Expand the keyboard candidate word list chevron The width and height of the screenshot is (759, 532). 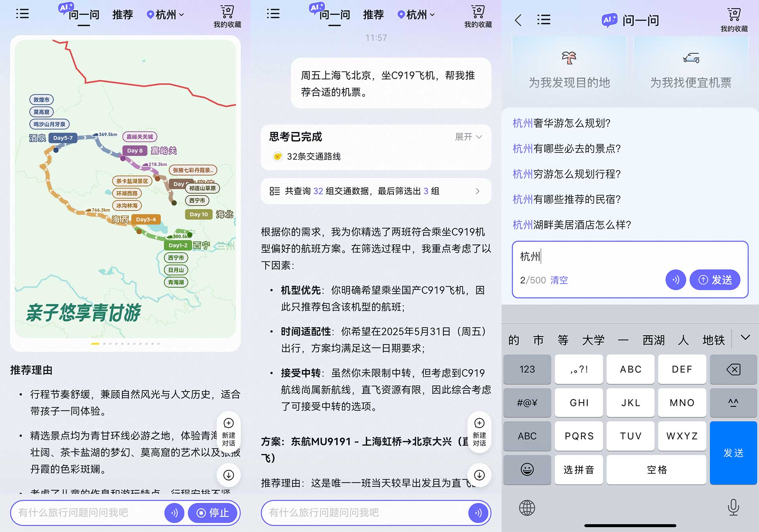coord(745,338)
